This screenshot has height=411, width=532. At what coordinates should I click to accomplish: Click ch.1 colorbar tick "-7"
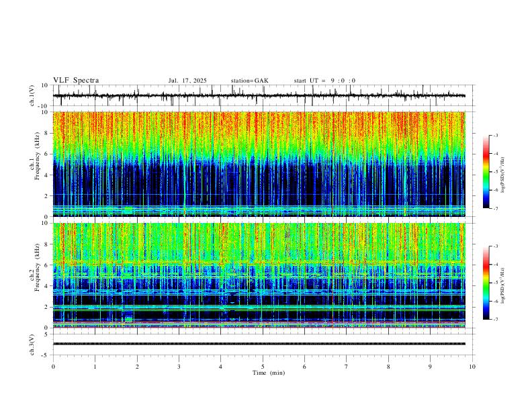click(496, 208)
